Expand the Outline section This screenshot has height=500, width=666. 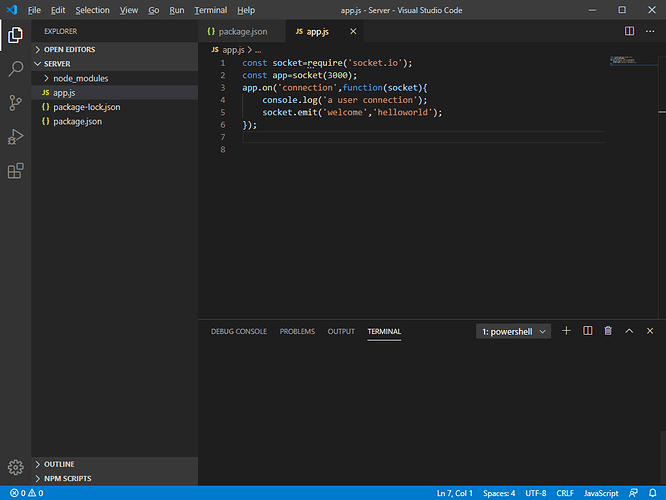click(60, 464)
